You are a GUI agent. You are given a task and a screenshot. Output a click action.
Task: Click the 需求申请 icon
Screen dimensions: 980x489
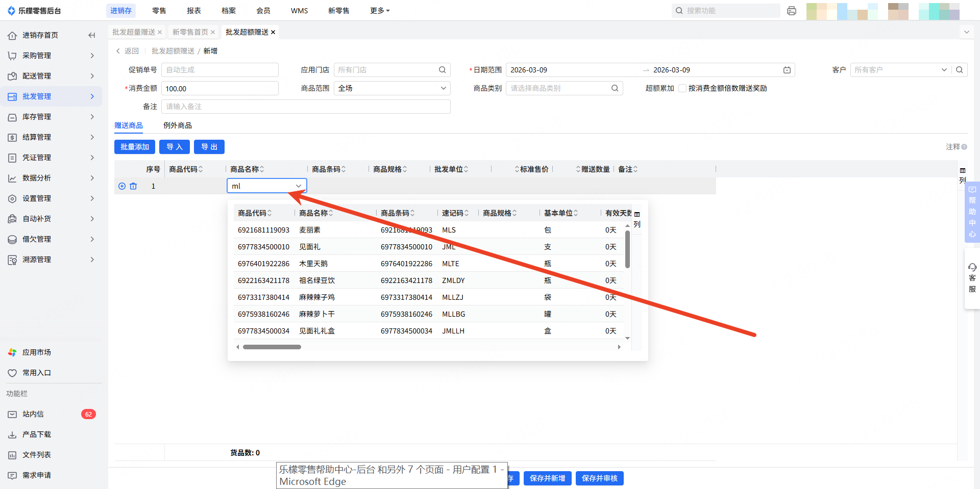12,475
